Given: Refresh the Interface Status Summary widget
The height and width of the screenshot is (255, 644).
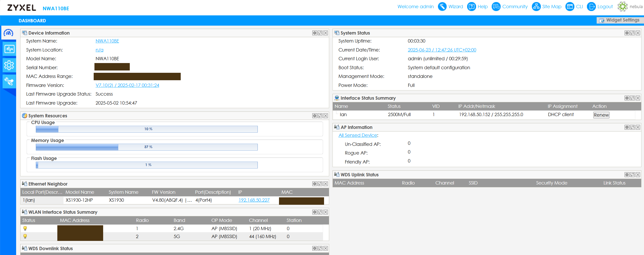Looking at the screenshot, I should point(632,98).
